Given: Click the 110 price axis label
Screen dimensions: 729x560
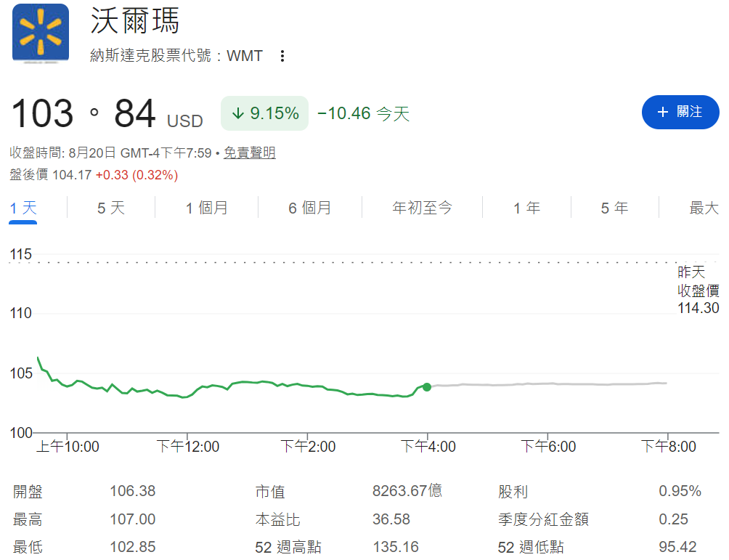Looking at the screenshot, I should pyautogui.click(x=21, y=314).
